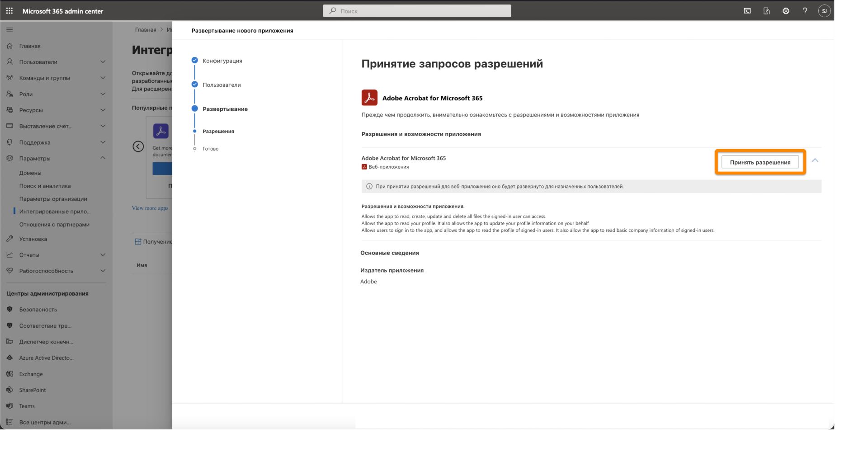Click the Работоспособность heart icon
Viewport: 868px width, 466px height.
coord(9,271)
